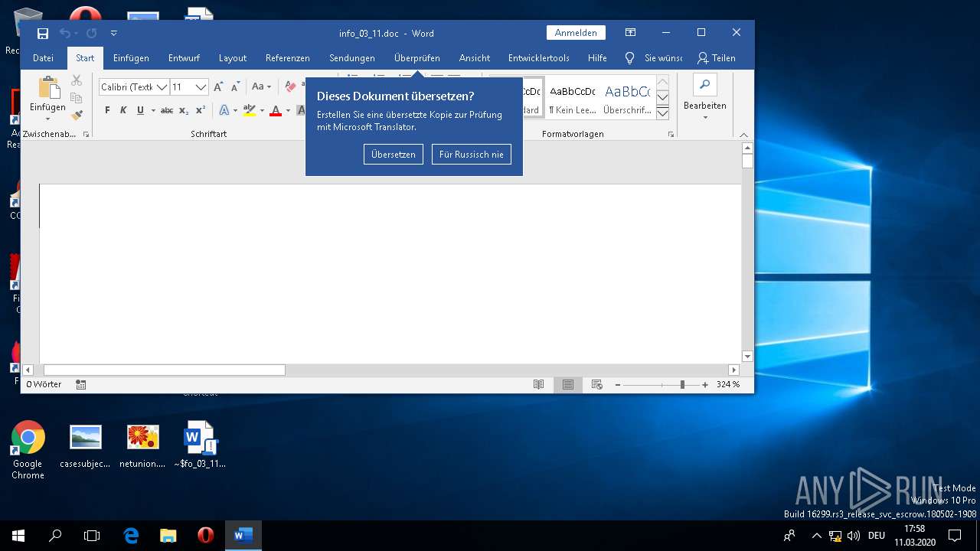Click 'Für Russisch nie' button
980x551 pixels.
coord(472,155)
